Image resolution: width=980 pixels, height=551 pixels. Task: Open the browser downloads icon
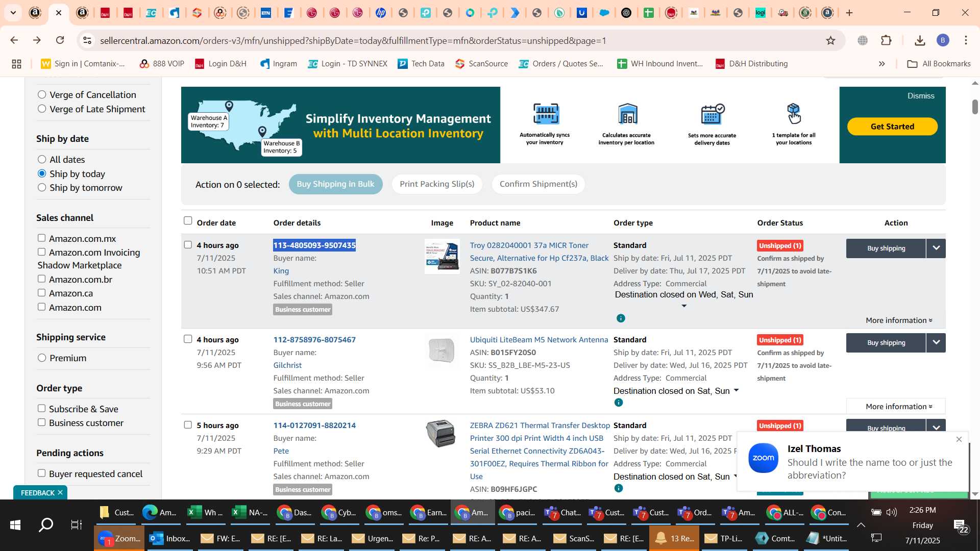[920, 40]
